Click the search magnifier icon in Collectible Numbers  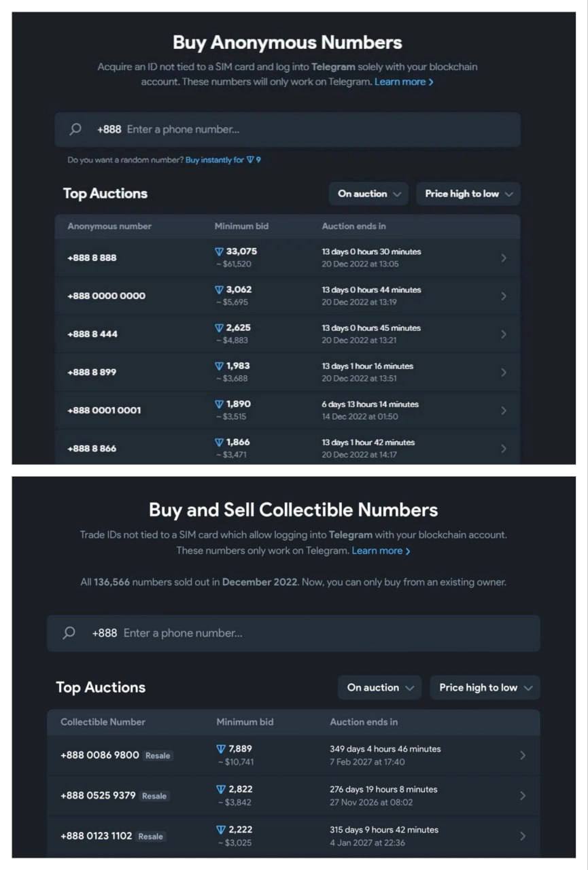coord(69,633)
